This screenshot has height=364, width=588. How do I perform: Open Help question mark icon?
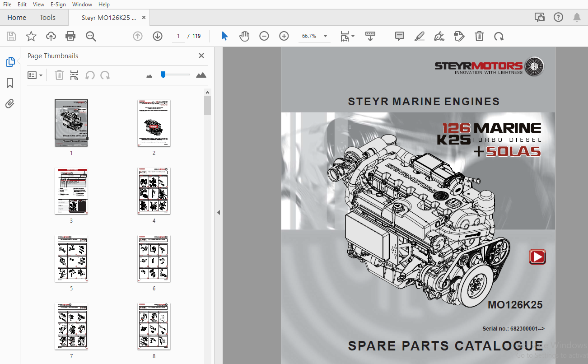pyautogui.click(x=558, y=17)
